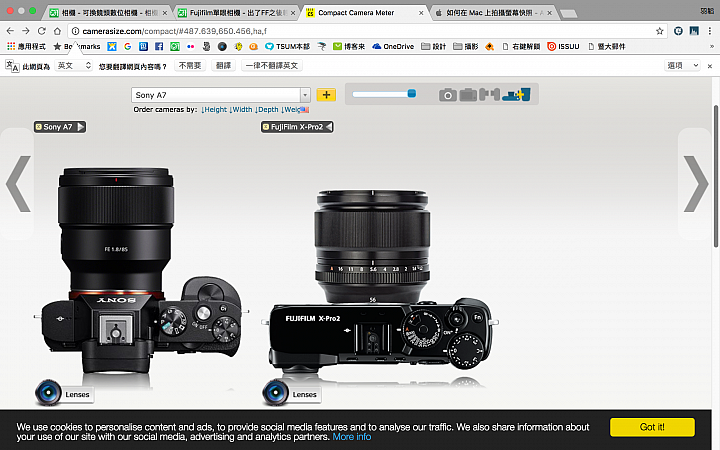Click the page vertical scrollbar
This screenshot has height=450, width=720.
(716, 177)
